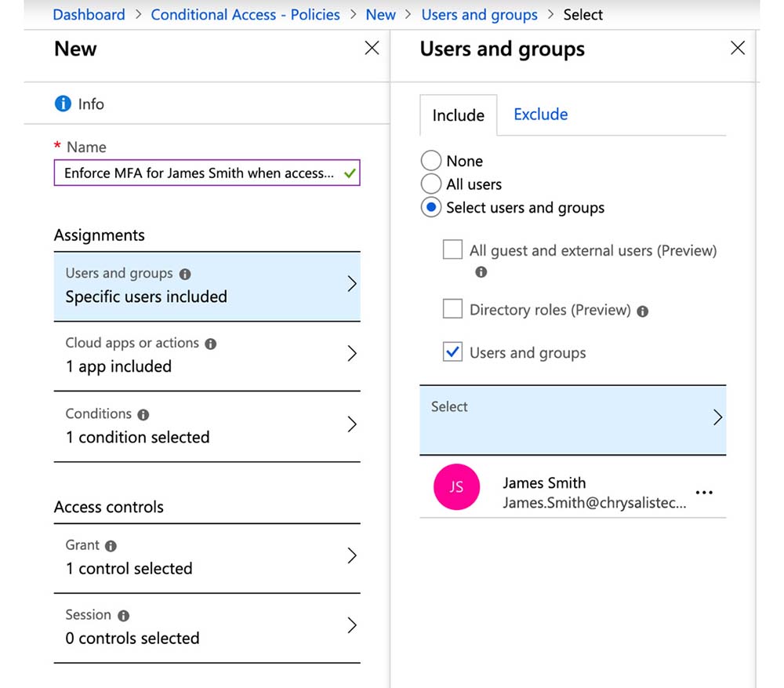Click info icon beside Users and groups assignment
The height and width of the screenshot is (688, 784).
pyautogui.click(x=185, y=274)
